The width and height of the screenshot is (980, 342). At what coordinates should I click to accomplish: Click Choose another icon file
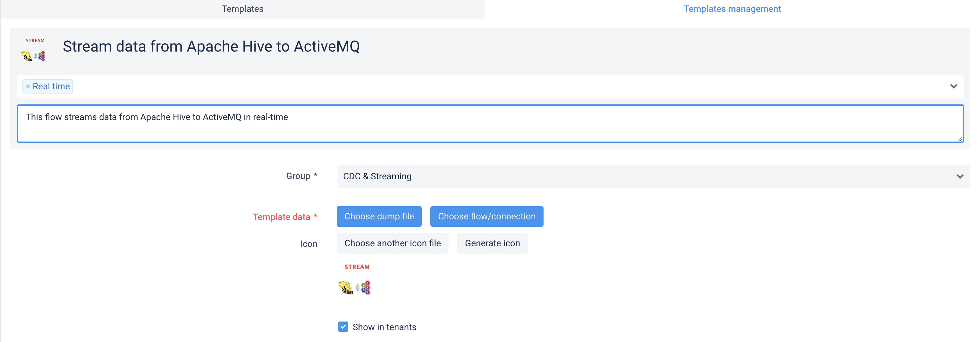392,243
